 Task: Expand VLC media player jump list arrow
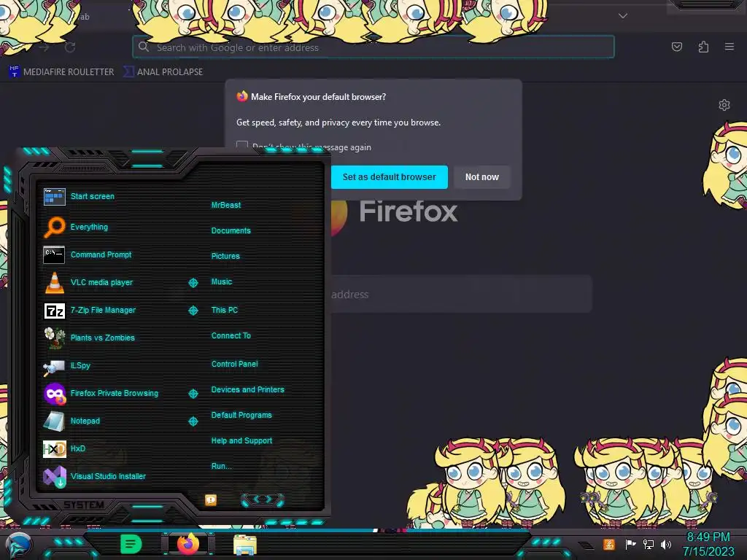point(193,283)
